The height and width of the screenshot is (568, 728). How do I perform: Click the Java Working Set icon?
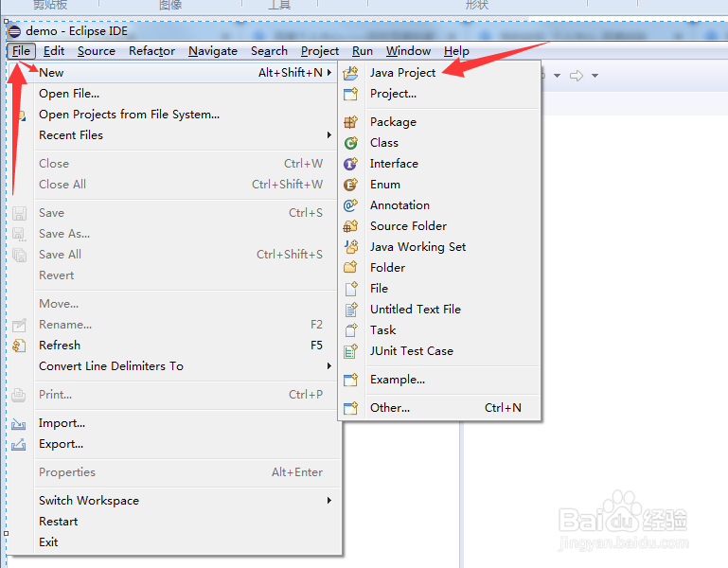click(x=350, y=247)
